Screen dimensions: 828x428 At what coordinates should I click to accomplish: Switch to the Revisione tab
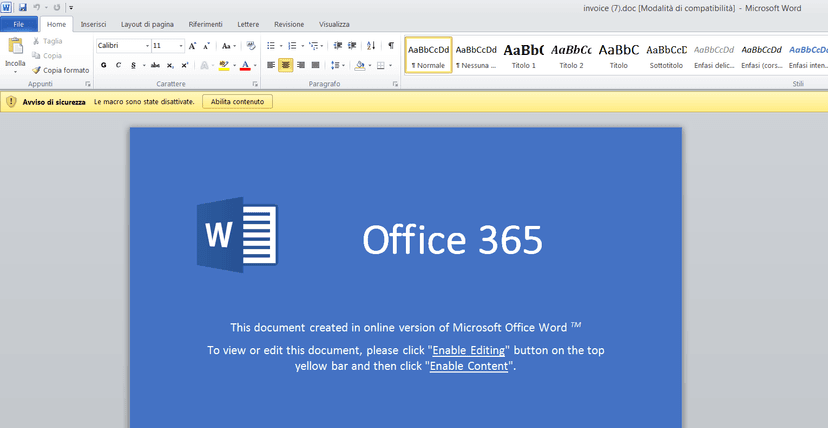click(x=289, y=24)
